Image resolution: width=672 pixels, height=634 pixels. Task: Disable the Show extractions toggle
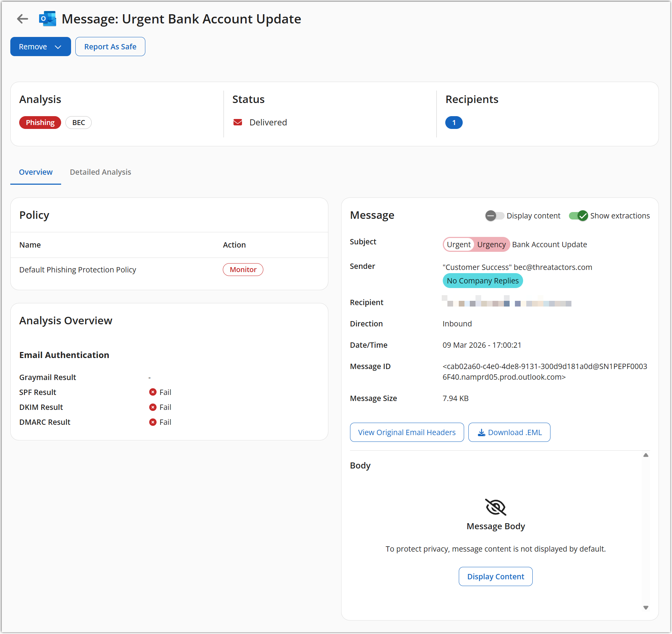(x=578, y=216)
